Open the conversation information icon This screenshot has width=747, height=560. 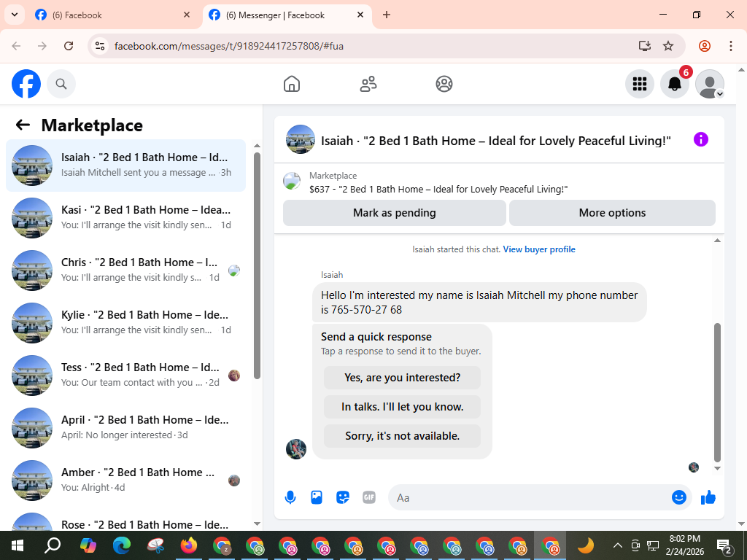click(x=701, y=139)
